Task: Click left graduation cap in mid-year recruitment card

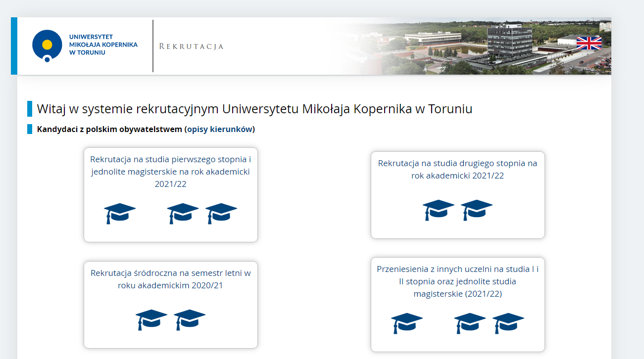Action: pos(151,320)
